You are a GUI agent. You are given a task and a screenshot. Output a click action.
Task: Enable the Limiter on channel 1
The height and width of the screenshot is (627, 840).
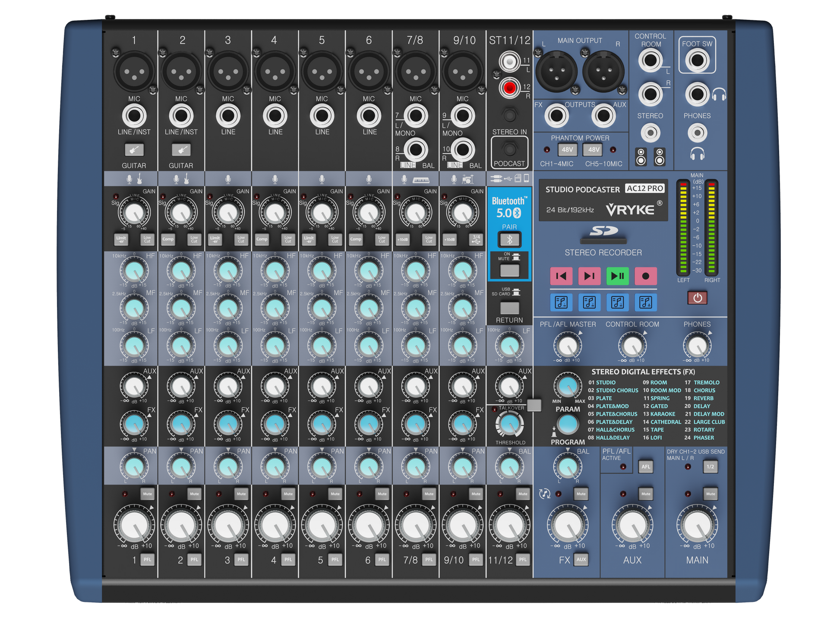pos(121,239)
